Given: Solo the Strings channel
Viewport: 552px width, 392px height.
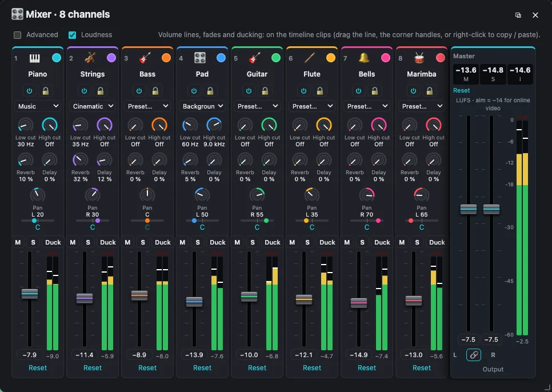Looking at the screenshot, I should [x=88, y=242].
